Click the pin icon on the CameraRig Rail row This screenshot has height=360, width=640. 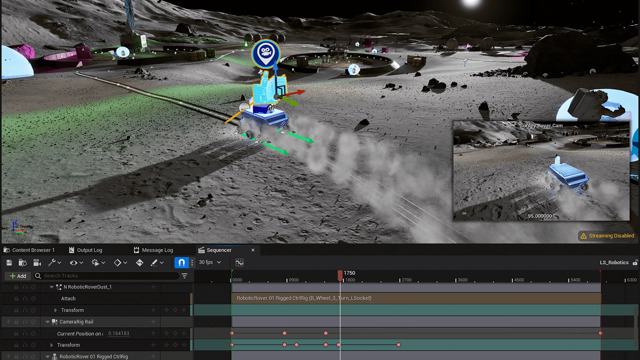[x=8, y=322]
